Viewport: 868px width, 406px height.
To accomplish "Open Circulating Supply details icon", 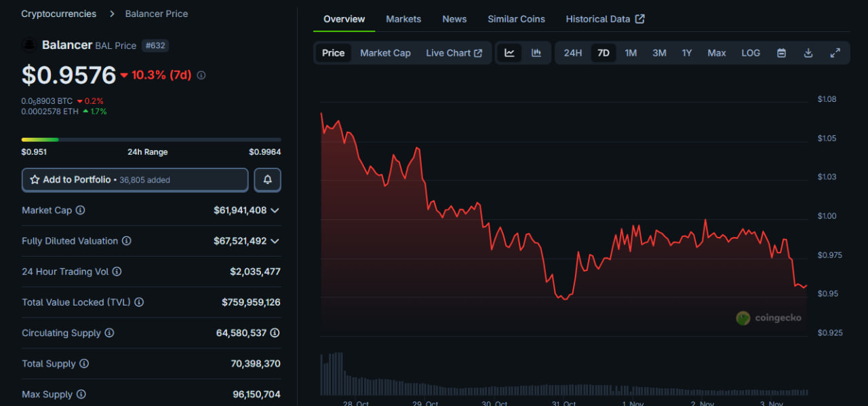I will click(275, 333).
